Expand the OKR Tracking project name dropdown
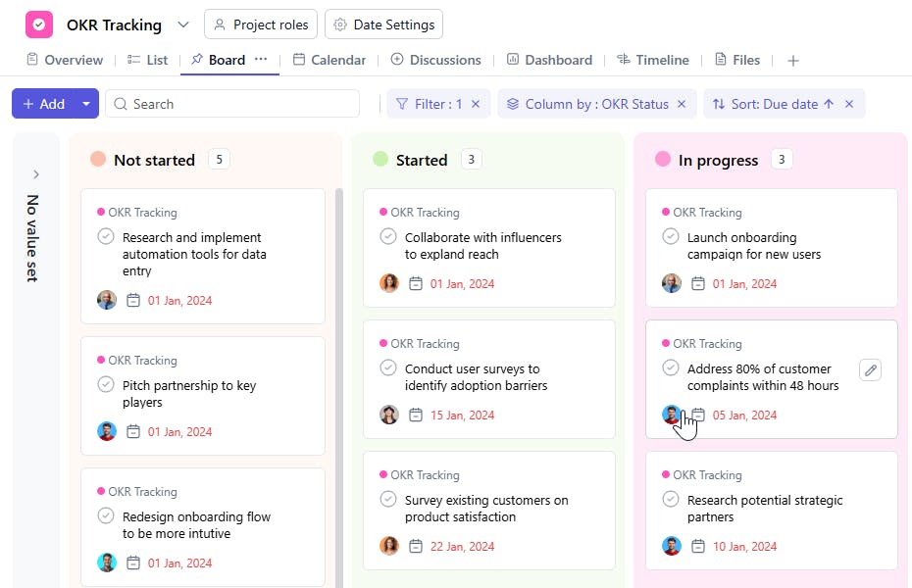 click(x=183, y=24)
